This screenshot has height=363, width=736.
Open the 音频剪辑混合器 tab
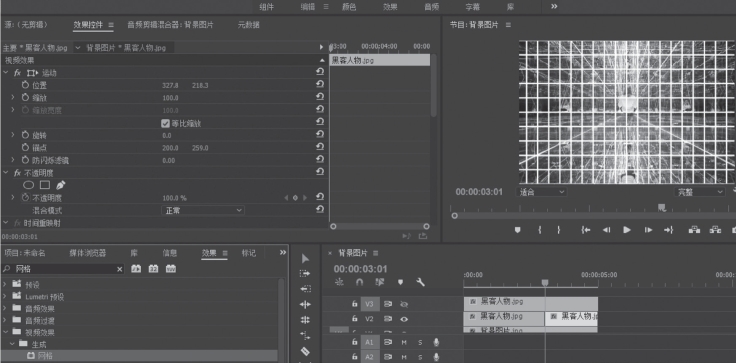pos(170,25)
